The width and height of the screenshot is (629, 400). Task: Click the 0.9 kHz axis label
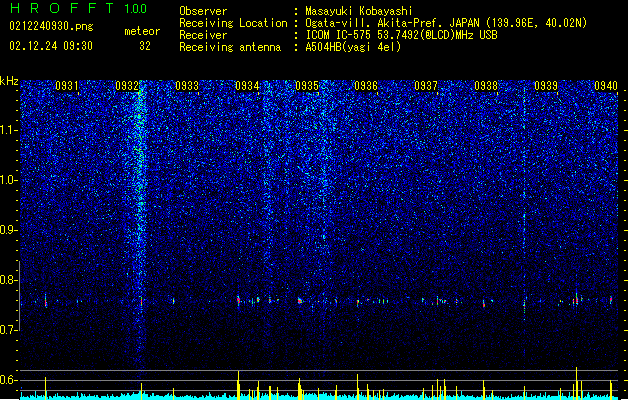coord(8,230)
